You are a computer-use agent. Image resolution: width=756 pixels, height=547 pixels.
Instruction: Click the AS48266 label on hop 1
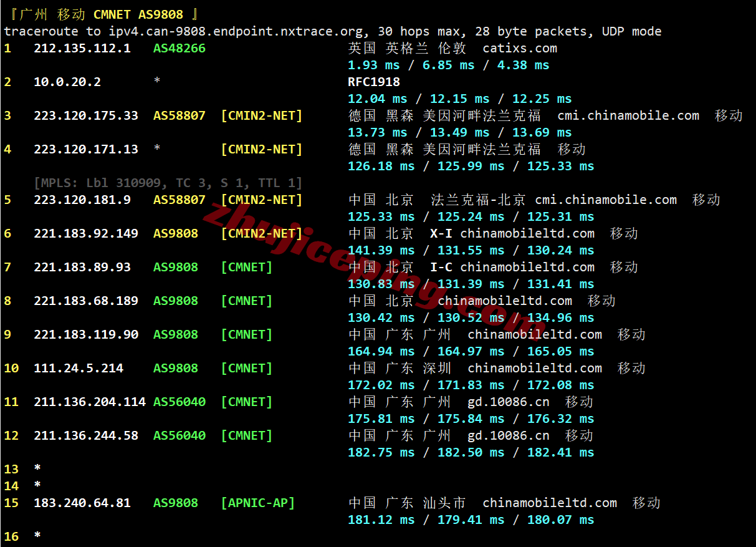click(179, 48)
